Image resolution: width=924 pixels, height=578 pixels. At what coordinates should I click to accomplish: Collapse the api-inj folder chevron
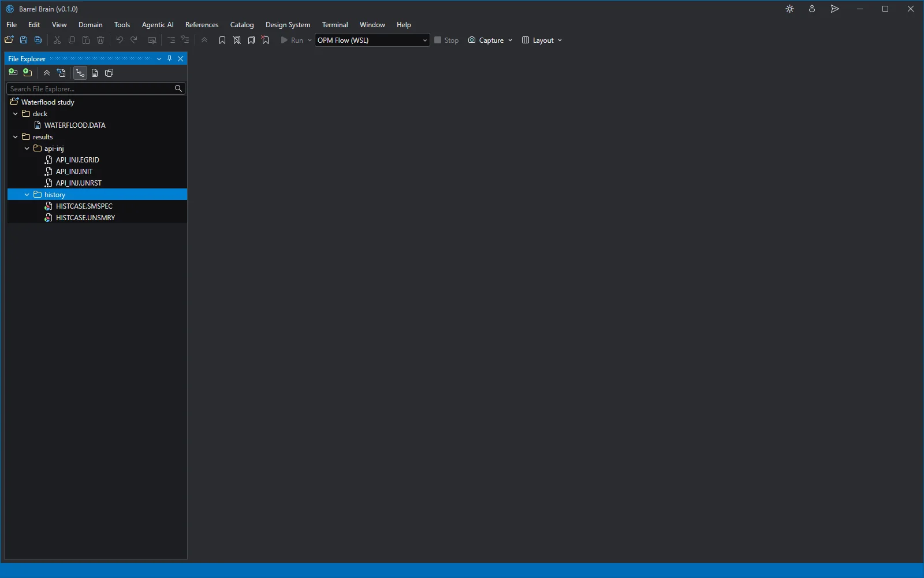click(27, 149)
